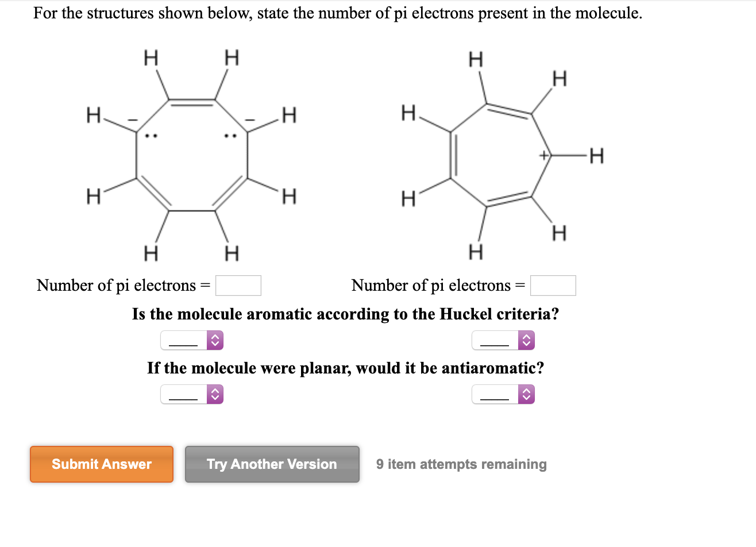Open the antiaromatic answer selector under the right structure
This screenshot has height=547, width=756.
click(x=503, y=394)
